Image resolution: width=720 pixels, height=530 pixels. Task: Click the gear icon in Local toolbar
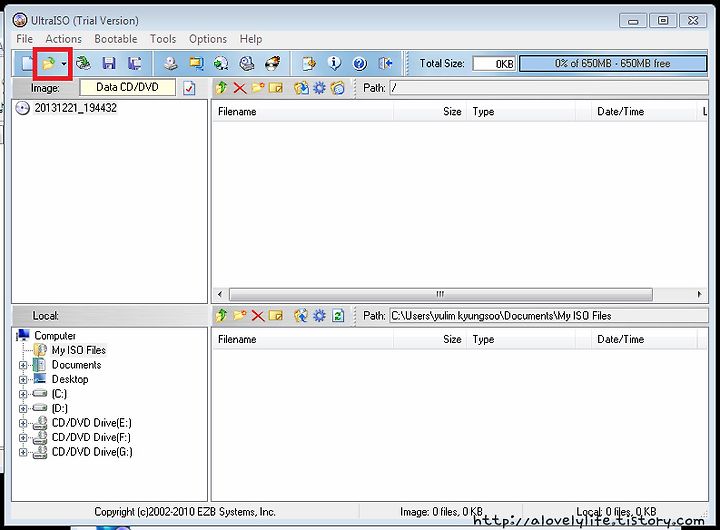pyautogui.click(x=319, y=316)
